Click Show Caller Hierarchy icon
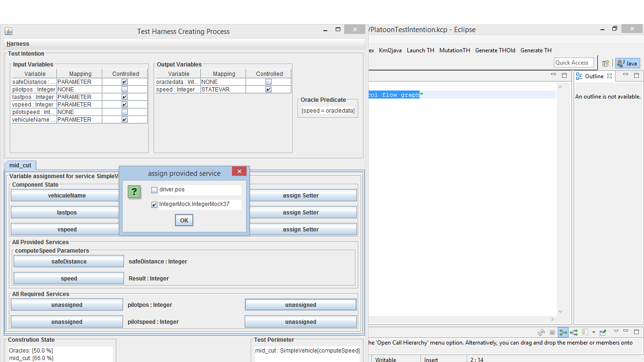 pyautogui.click(x=563, y=332)
